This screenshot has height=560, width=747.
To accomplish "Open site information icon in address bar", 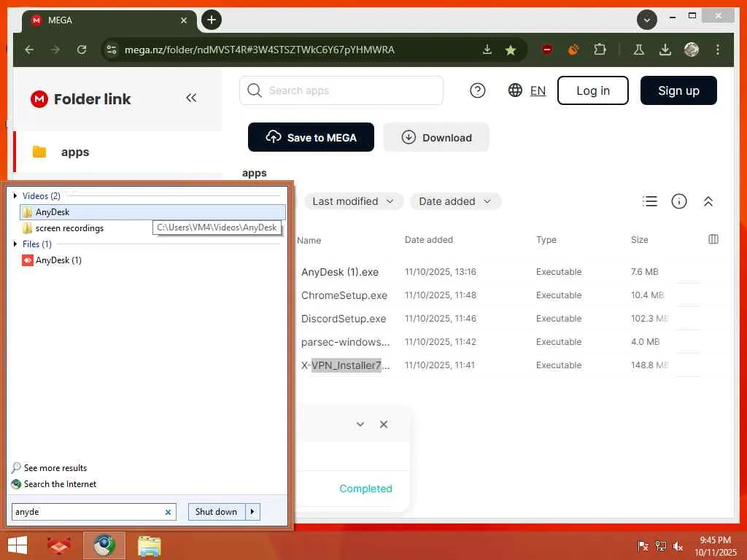I will click(x=112, y=50).
